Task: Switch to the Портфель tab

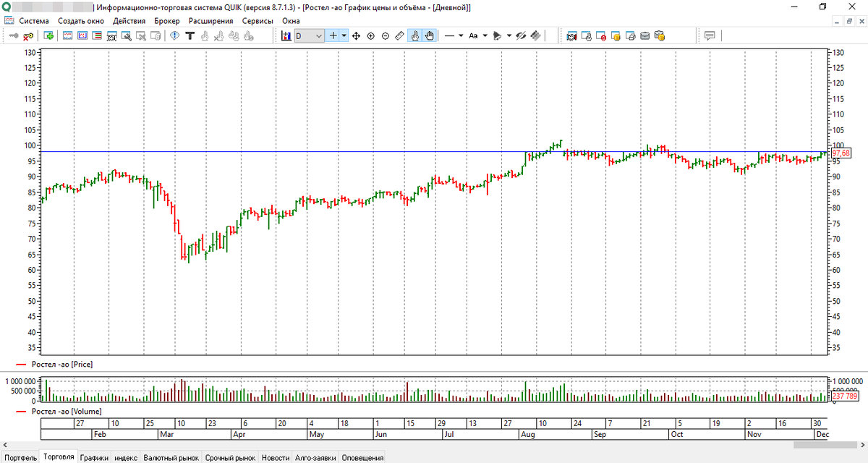Action: tap(21, 458)
